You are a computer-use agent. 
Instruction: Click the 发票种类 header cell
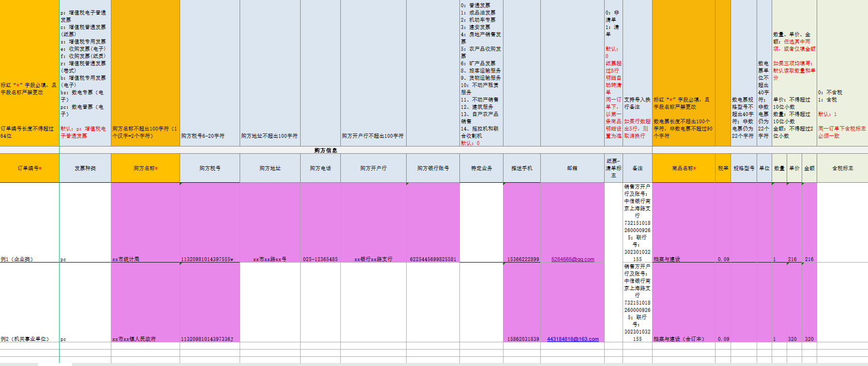(x=85, y=168)
